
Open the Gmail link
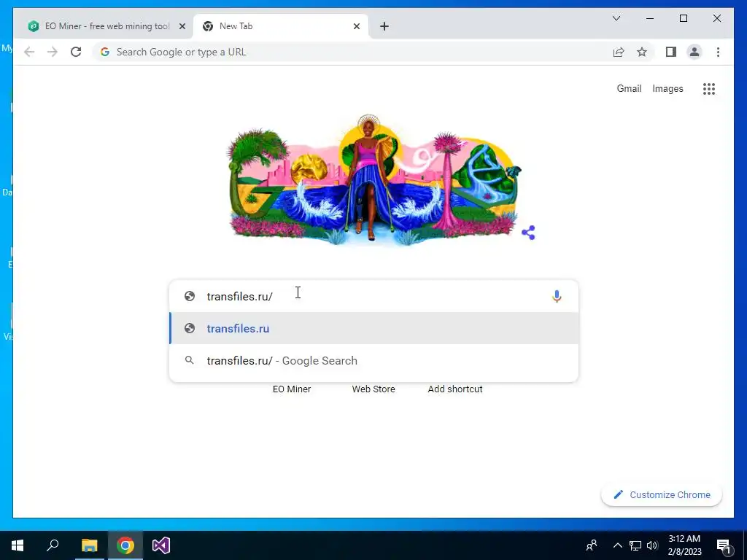coord(629,88)
